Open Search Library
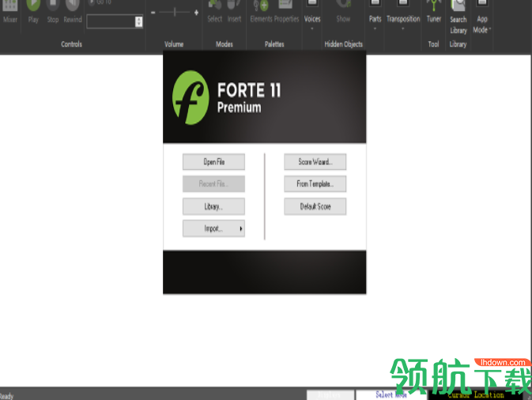 (458, 17)
